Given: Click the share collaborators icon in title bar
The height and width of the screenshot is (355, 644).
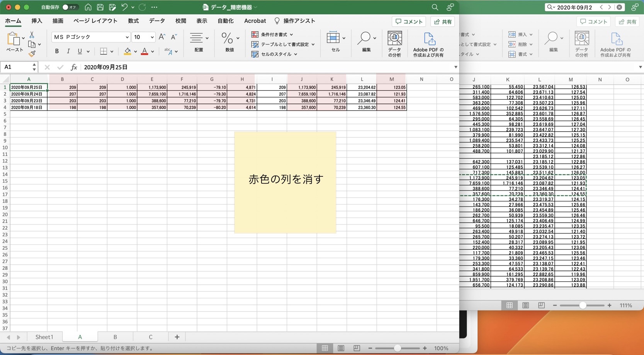Looking at the screenshot, I should (450, 7).
